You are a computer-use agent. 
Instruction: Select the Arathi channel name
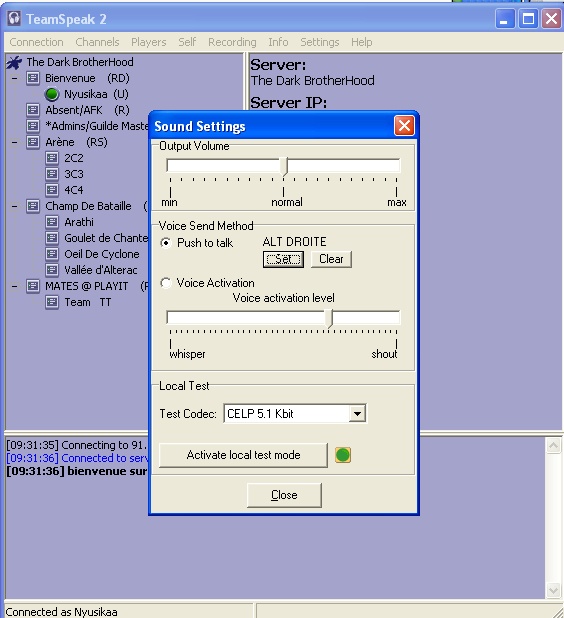click(x=79, y=222)
